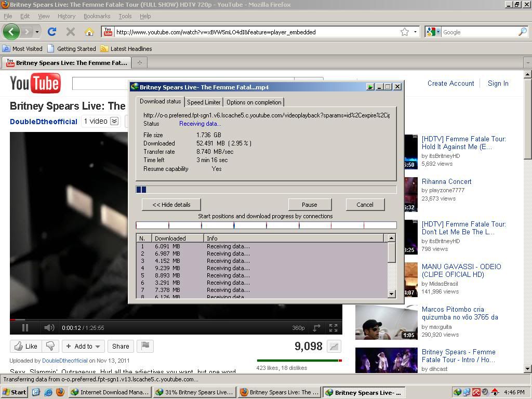This screenshot has width=532, height=399.
Task: Open the View menu
Action: pyautogui.click(x=44, y=16)
